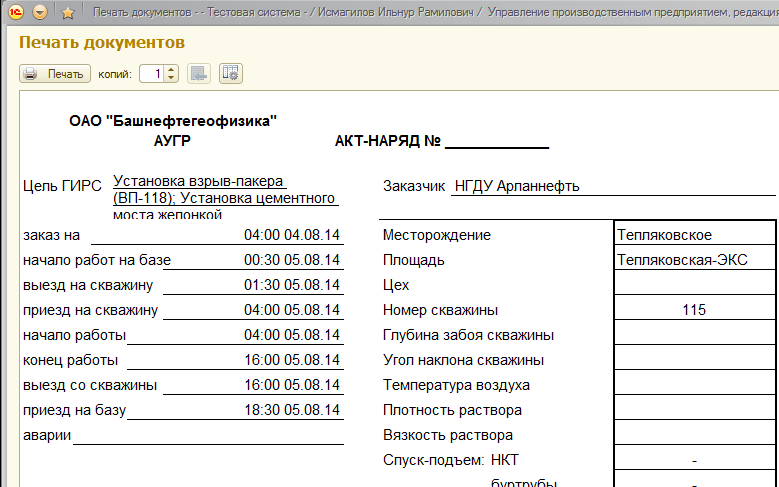
Task: Select the Установка взрыв-пакера text
Action: click(198, 181)
